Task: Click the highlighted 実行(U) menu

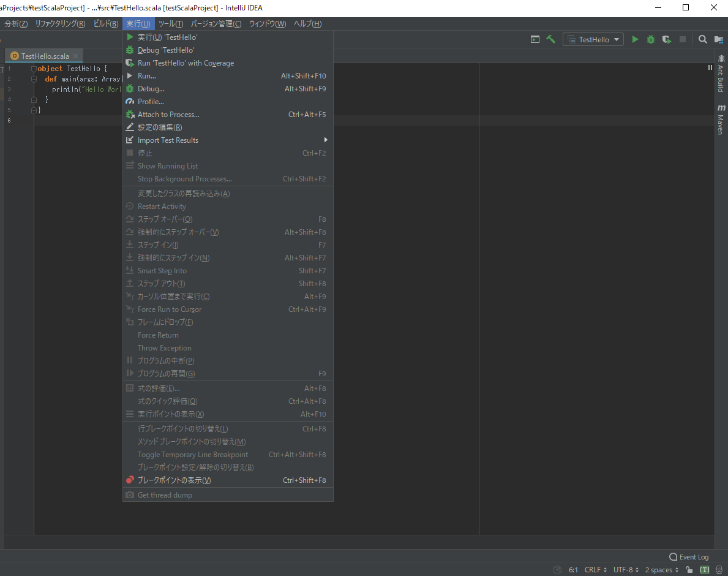Action: pos(138,24)
